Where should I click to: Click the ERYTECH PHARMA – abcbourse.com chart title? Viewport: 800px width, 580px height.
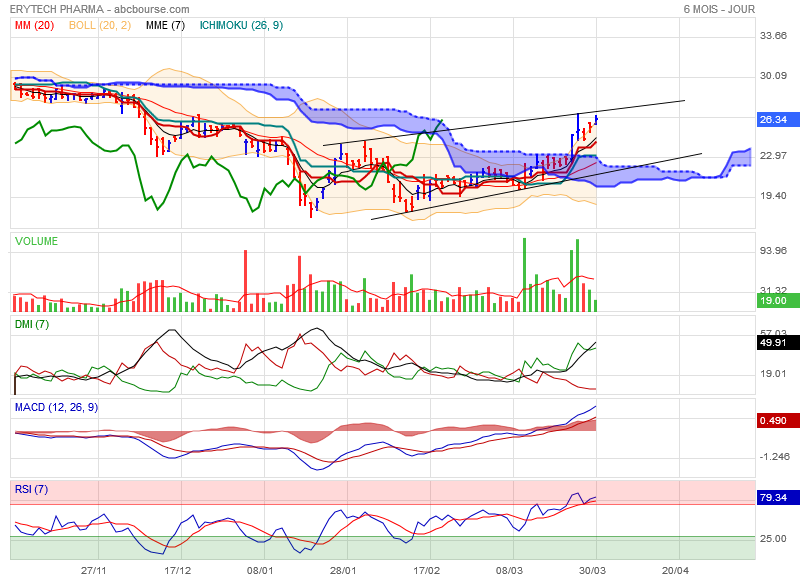pyautogui.click(x=99, y=9)
